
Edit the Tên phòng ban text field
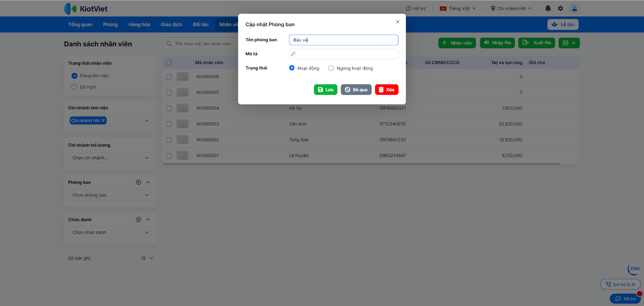coord(344,40)
